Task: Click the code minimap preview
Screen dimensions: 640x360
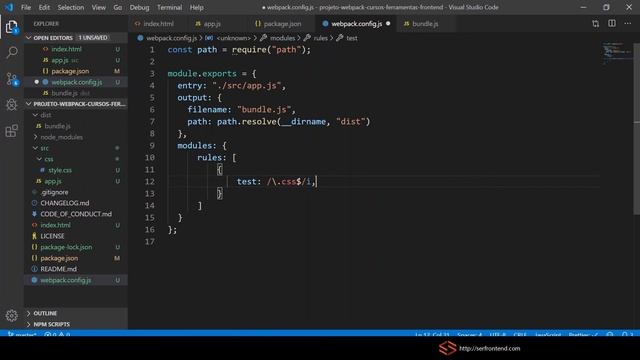Action: coord(617,52)
